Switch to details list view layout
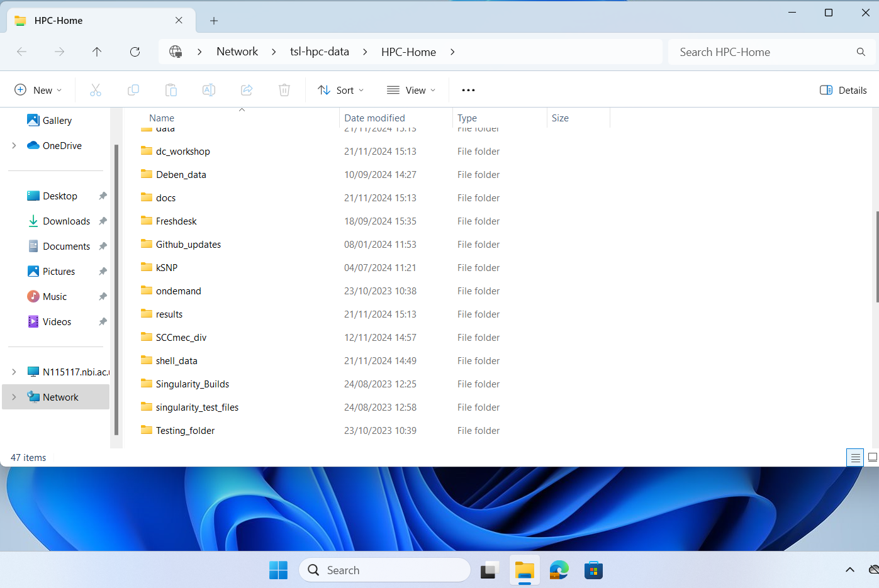 [x=855, y=458]
